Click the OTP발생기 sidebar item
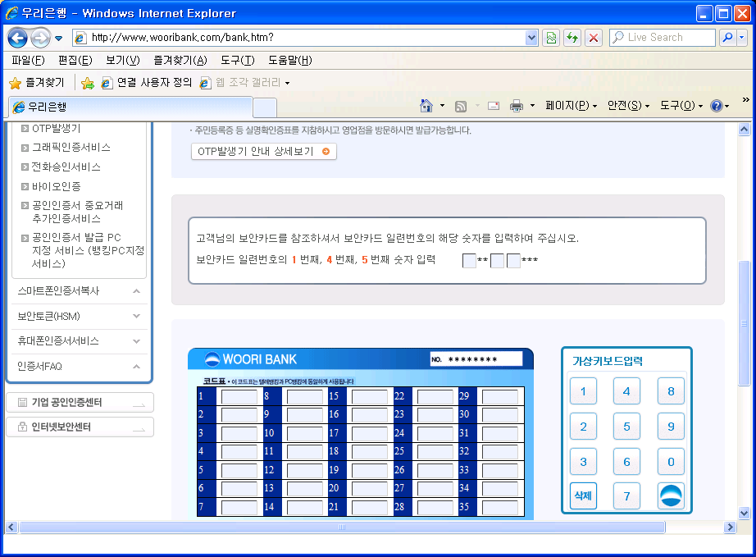This screenshot has width=756, height=557. coord(57,128)
